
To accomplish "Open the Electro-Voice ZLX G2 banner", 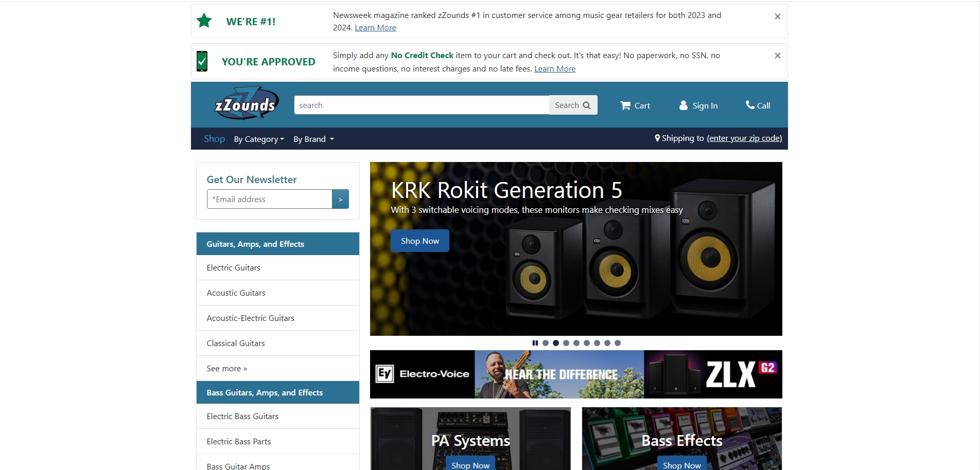I will [x=576, y=374].
